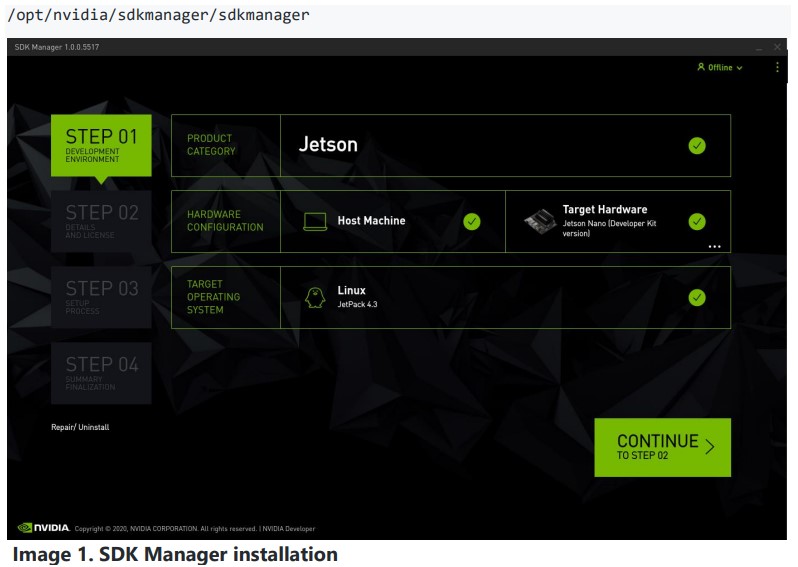Toggle the Jetson product category checkmark

coord(697,146)
